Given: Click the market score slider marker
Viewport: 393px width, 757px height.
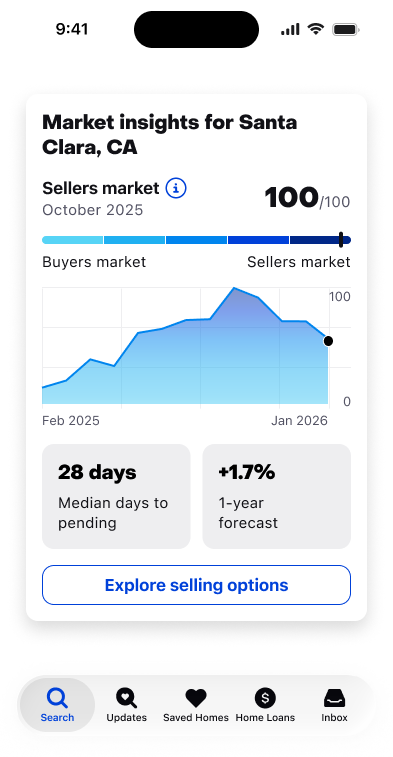Looking at the screenshot, I should click(x=341, y=240).
